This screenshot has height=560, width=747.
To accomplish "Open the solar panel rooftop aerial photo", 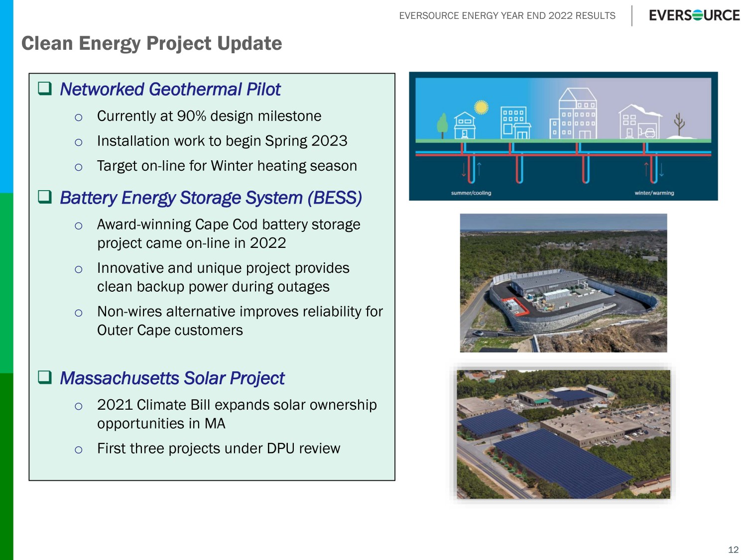I will coord(563,434).
